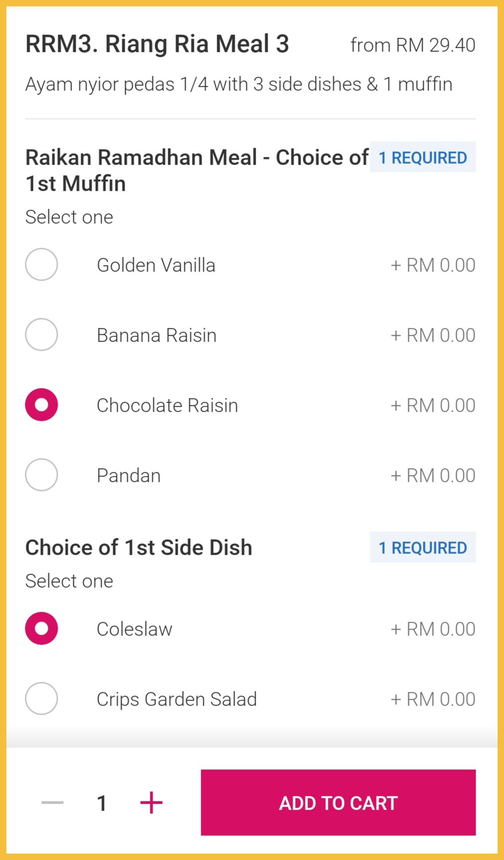Tap the Pandan option label
This screenshot has width=504, height=860.
pyautogui.click(x=129, y=475)
